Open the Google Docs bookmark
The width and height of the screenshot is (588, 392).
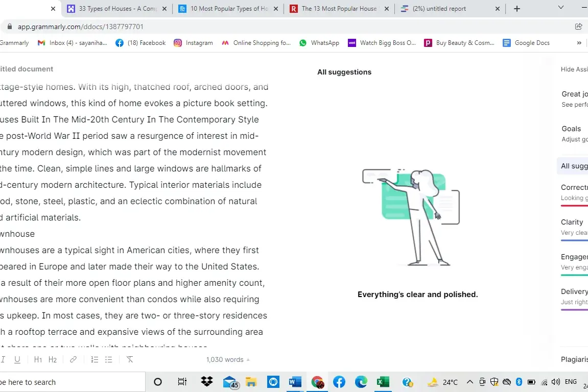pyautogui.click(x=526, y=43)
